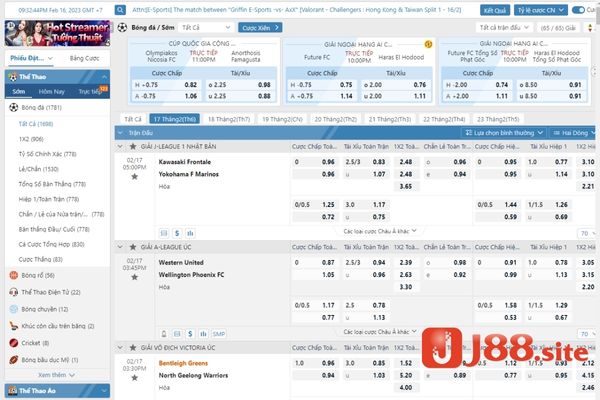Favorite the Kawasaki Frontale match with star
The width and height of the screenshot is (600, 400).
(x=134, y=178)
